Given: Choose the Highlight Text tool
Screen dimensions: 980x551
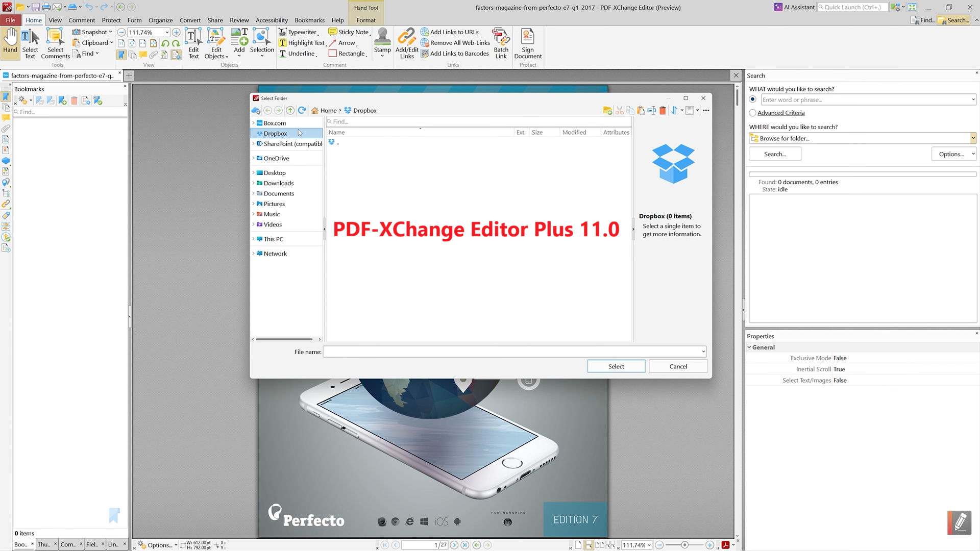Looking at the screenshot, I should coord(302,43).
